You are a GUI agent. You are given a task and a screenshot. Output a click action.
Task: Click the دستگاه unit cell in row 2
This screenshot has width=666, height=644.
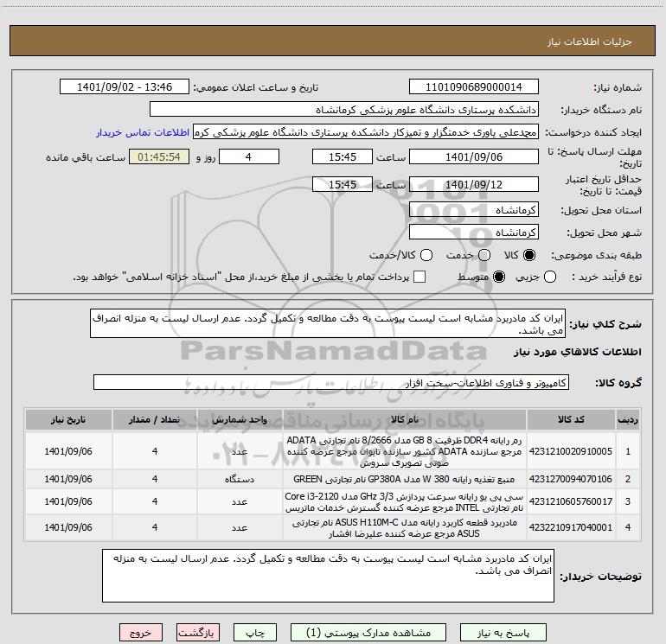click(240, 479)
